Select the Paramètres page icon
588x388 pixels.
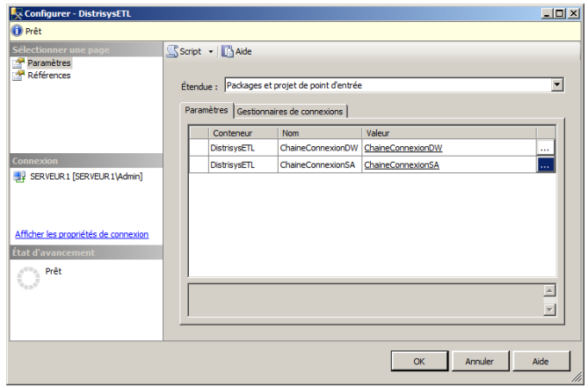(18, 63)
